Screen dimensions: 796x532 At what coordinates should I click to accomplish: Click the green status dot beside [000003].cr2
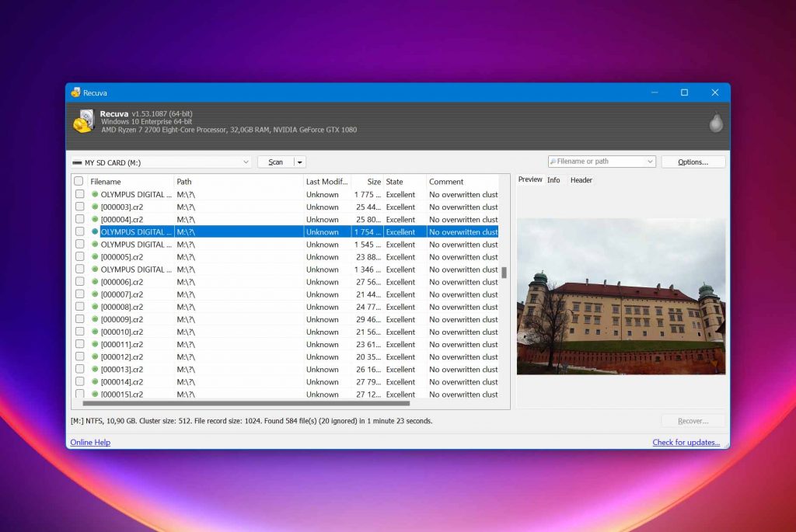point(94,207)
